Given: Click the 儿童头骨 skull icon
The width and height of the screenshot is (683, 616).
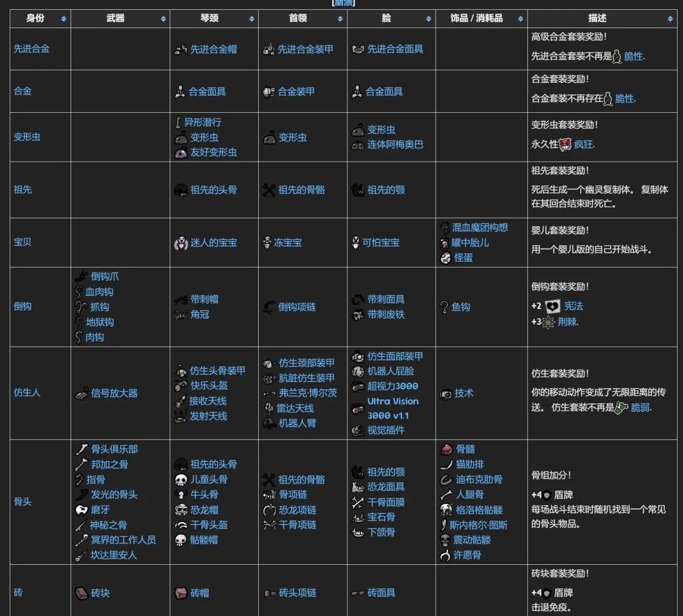Looking at the screenshot, I should click(181, 480).
